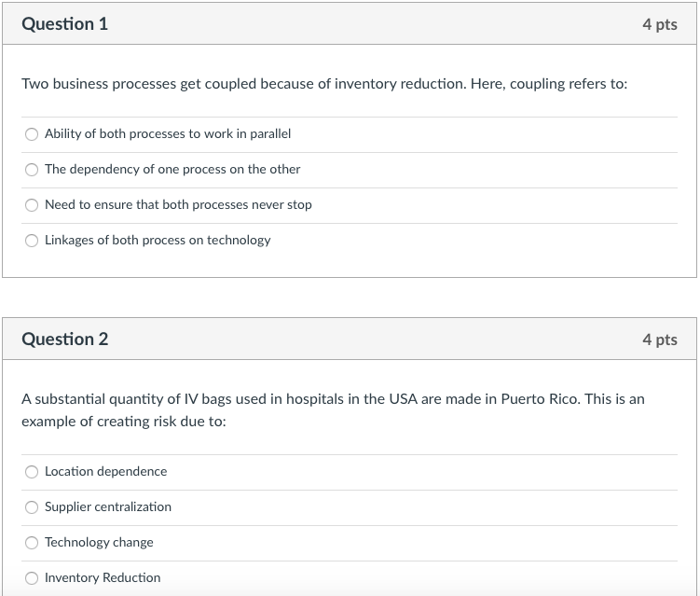The width and height of the screenshot is (700, 596).
Task: Click the 'Question 1' heading text
Action: 64,24
